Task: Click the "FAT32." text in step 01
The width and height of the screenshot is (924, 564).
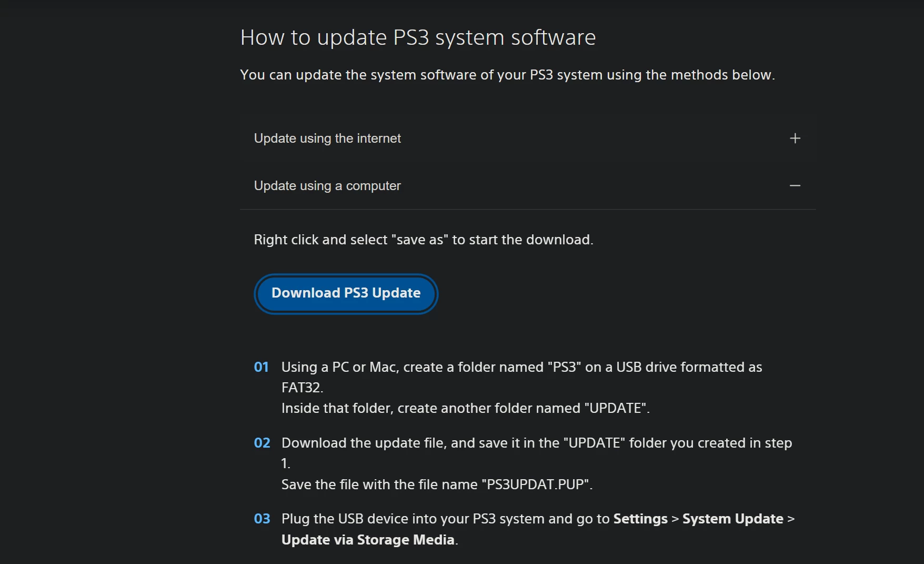Action: pyautogui.click(x=302, y=388)
